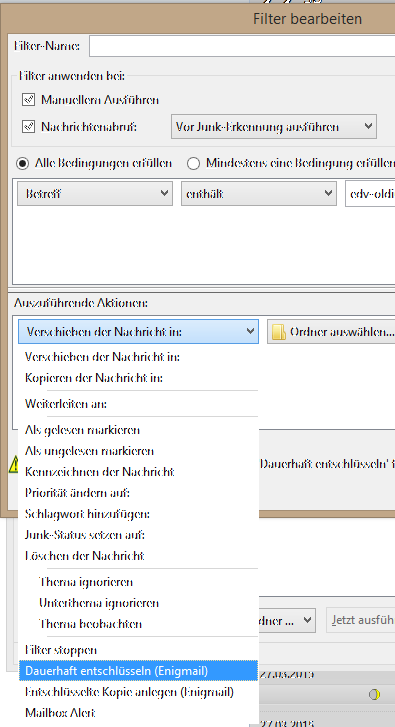Choose Kennzeichnen der Nachricht

click(139, 472)
